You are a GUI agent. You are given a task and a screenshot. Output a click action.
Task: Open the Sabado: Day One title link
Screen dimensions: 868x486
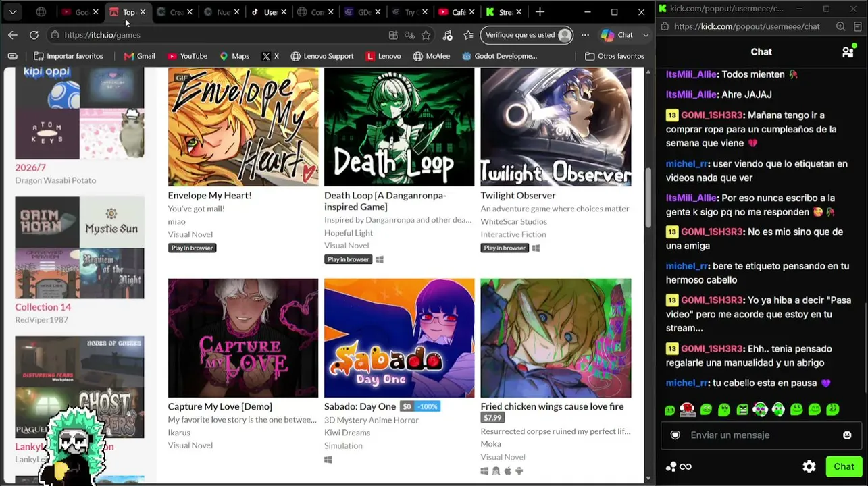click(x=360, y=406)
